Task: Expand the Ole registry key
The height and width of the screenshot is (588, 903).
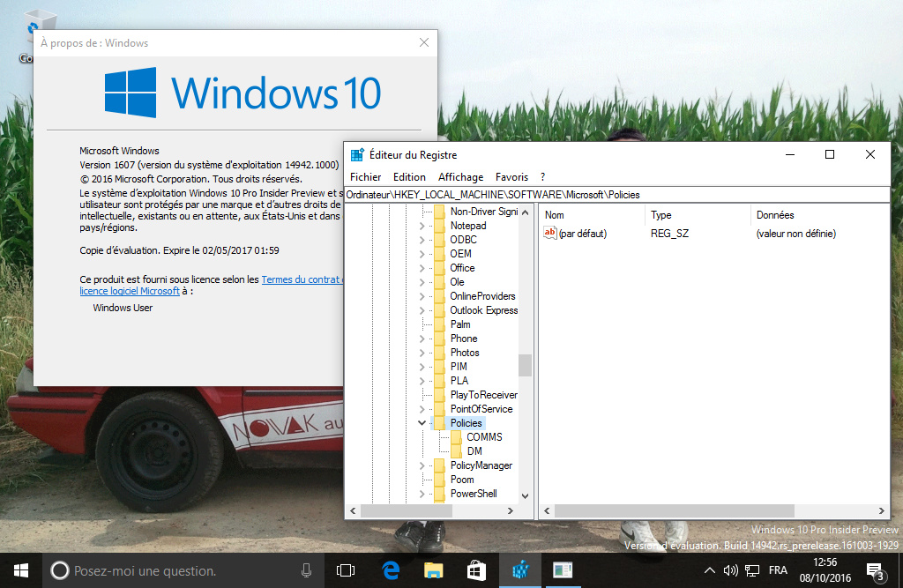Action: point(422,282)
